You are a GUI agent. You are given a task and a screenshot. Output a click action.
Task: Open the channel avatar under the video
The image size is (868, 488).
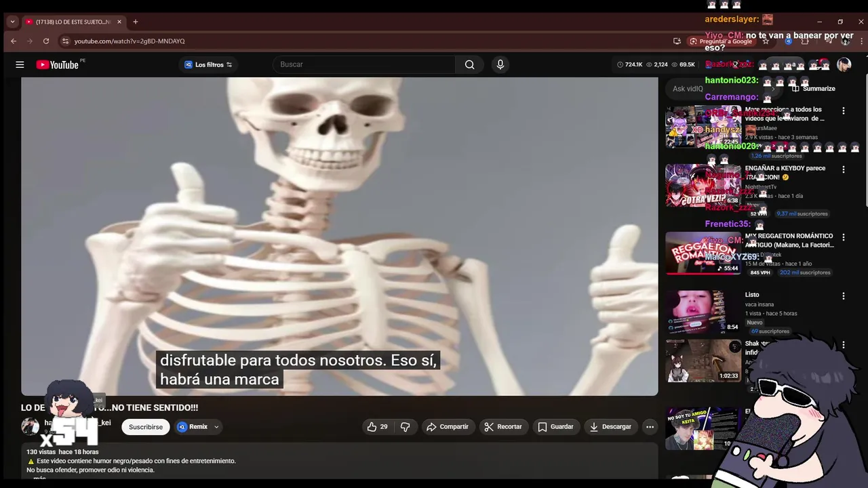pos(30,426)
